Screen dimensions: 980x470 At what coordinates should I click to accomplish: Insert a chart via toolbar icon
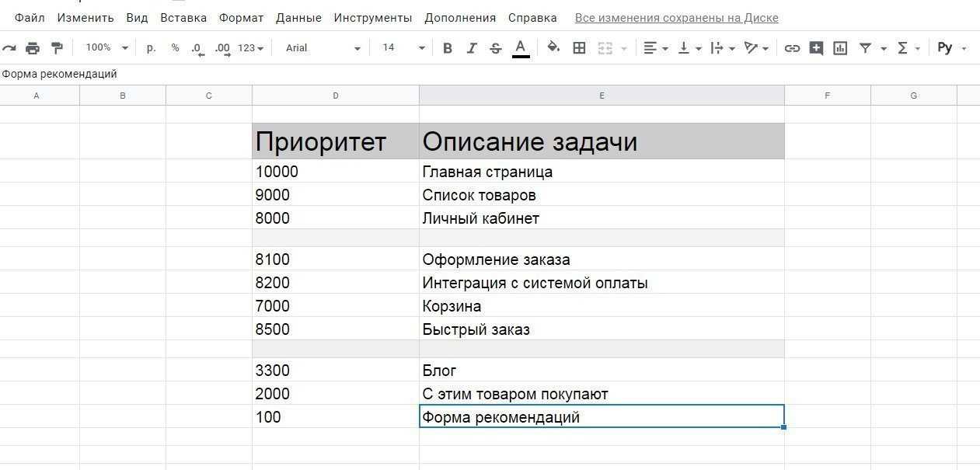pos(840,48)
